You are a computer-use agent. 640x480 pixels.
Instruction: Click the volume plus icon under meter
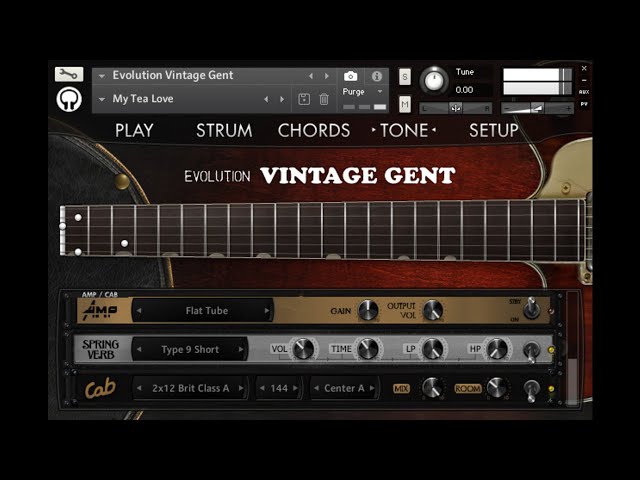568,109
